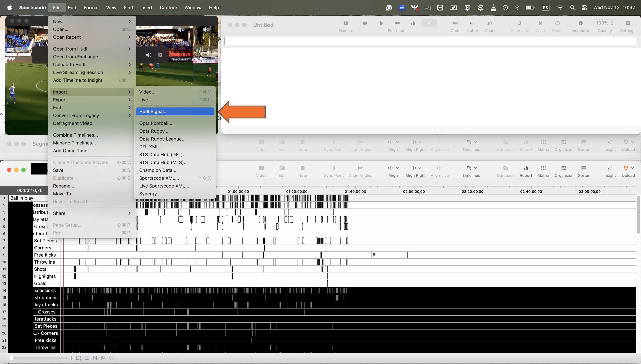
Task: Select Open from Exchange... in File menu
Action: (92, 57)
